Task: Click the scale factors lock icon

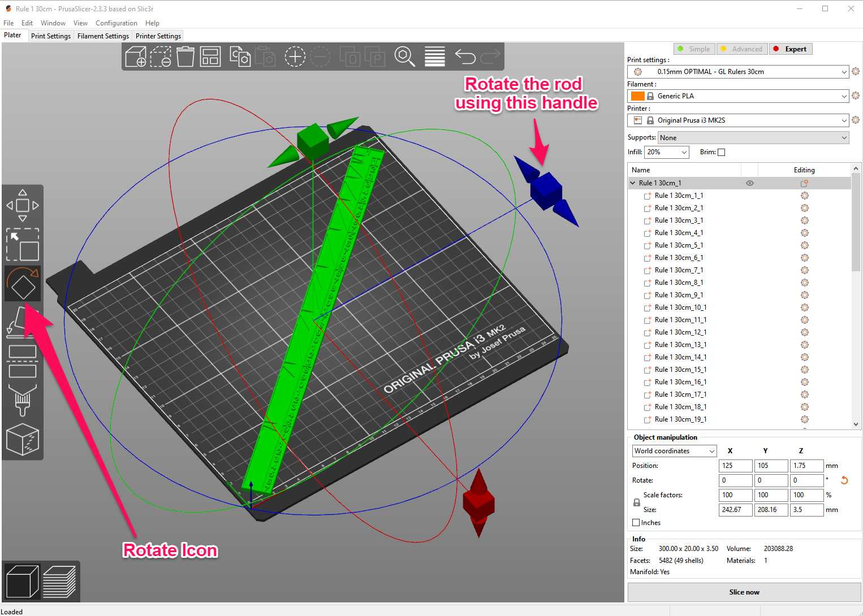Action: click(637, 502)
